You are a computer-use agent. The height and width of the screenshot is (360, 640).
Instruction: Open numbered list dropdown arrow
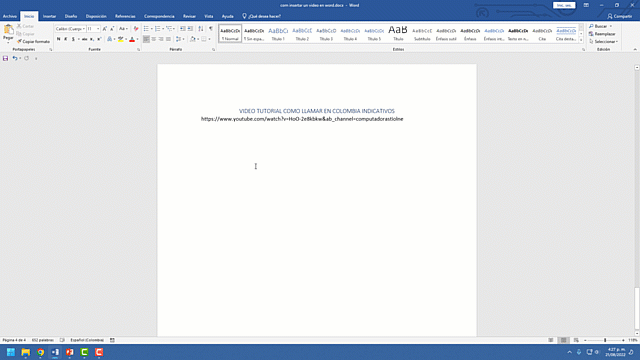click(163, 29)
